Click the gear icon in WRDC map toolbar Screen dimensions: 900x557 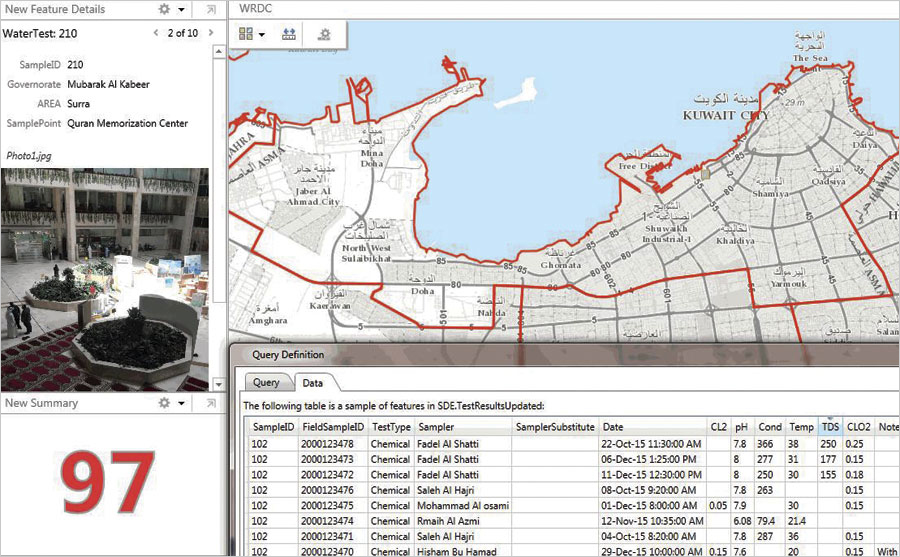click(x=324, y=33)
